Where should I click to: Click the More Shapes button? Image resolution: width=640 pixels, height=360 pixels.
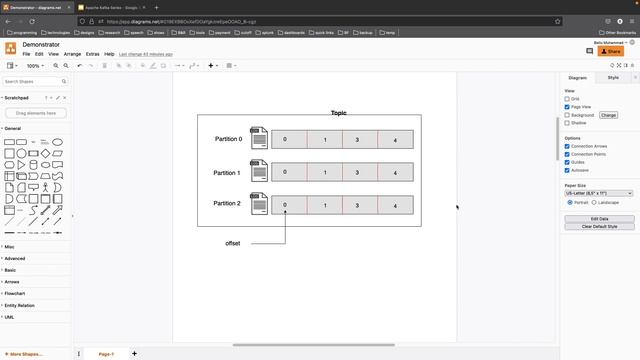(x=24, y=354)
